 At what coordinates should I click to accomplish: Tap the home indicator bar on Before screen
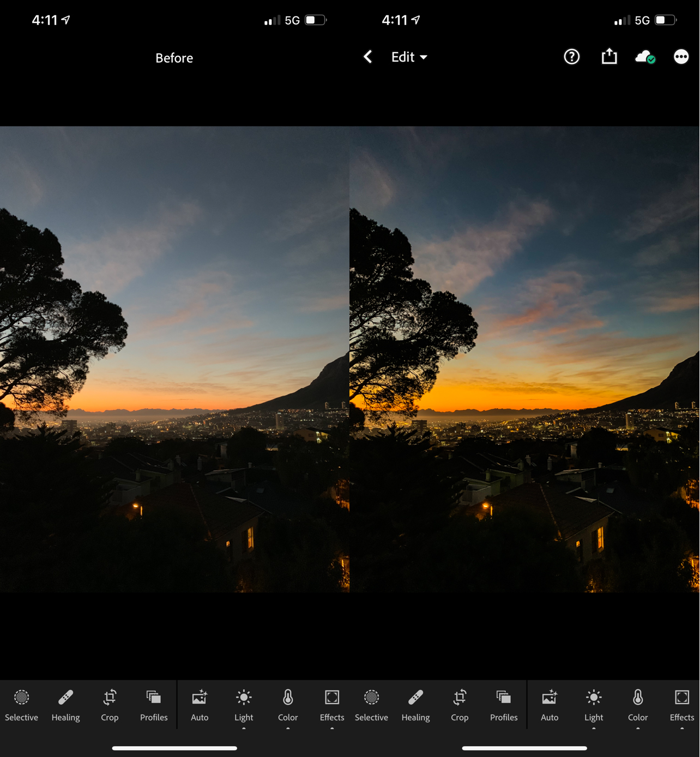point(174,748)
